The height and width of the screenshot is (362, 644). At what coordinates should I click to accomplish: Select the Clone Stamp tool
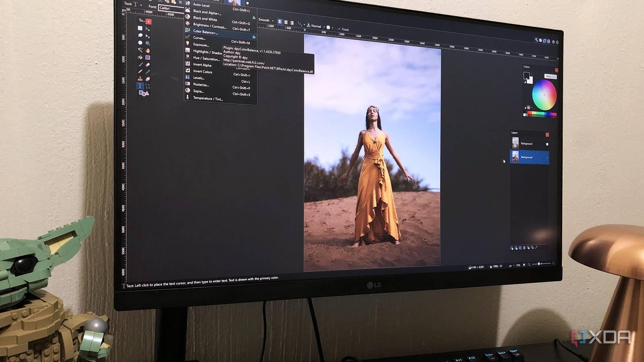140,79
